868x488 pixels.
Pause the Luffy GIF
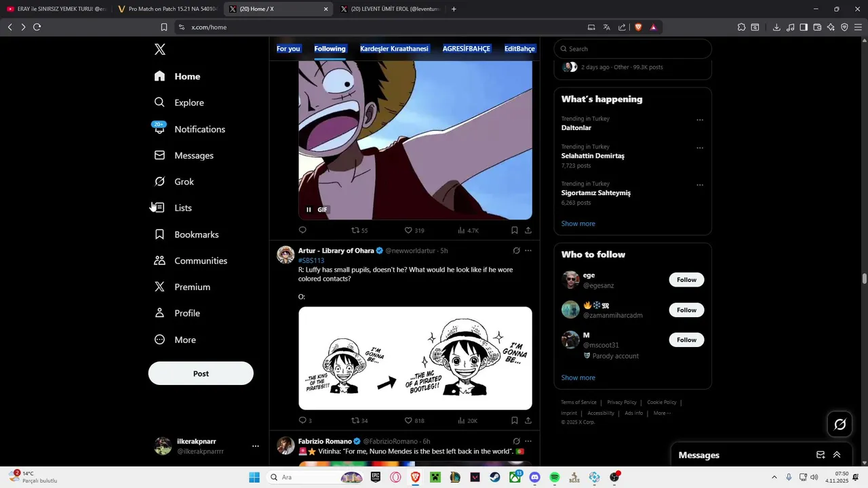(x=309, y=210)
